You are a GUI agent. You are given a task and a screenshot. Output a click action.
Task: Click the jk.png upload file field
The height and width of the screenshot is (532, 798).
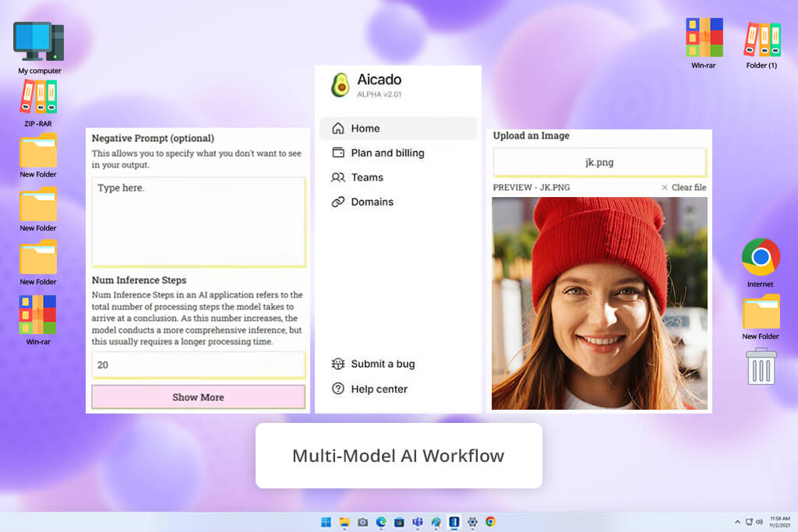tap(599, 162)
